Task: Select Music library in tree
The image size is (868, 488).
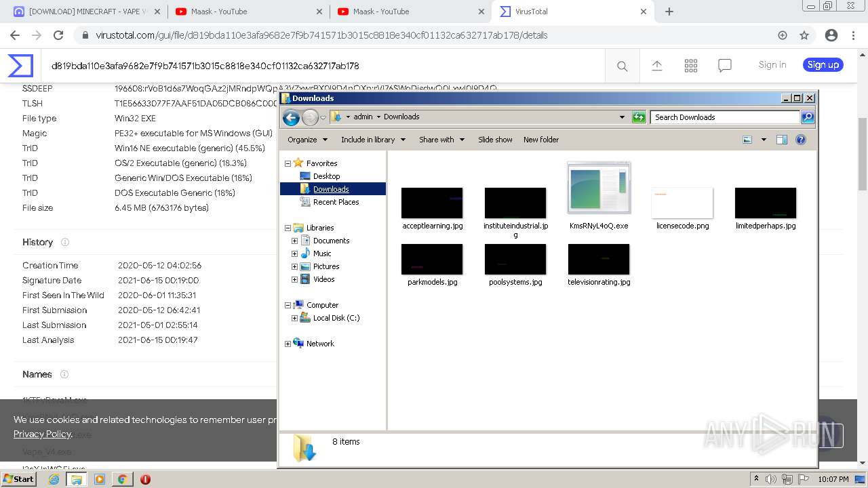Action: 321,253
